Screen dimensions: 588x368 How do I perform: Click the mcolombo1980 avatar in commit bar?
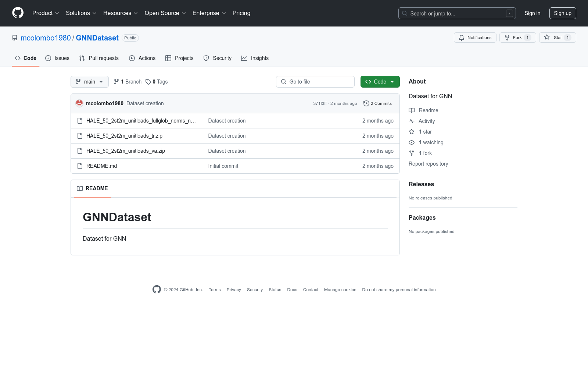tap(79, 103)
